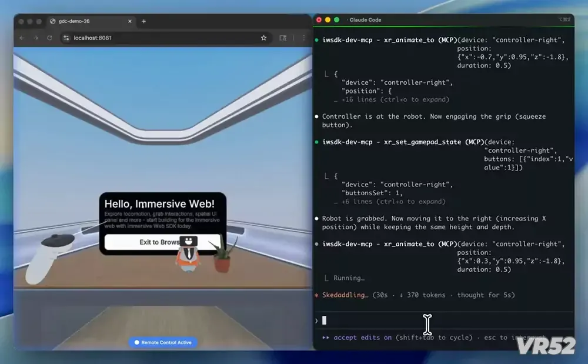Toggle the Remote Control Active pill
The image size is (588, 364).
click(x=163, y=342)
